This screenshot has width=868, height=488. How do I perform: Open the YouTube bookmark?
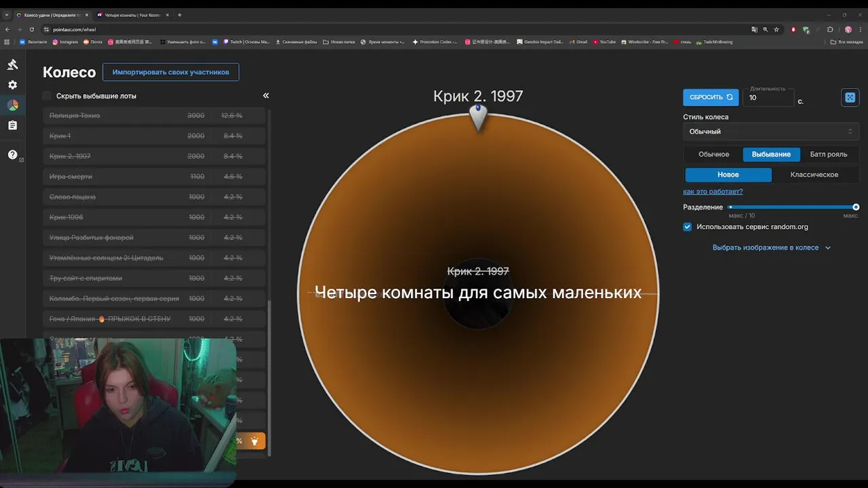[x=604, y=42]
